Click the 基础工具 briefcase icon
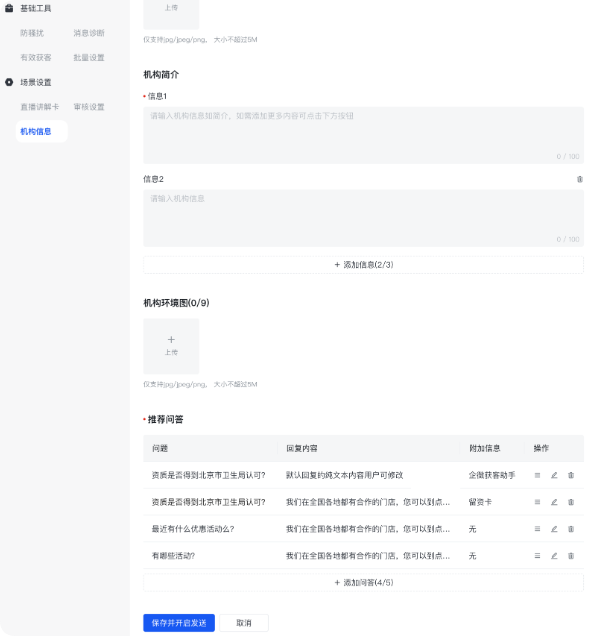The image size is (592, 636). click(9, 8)
